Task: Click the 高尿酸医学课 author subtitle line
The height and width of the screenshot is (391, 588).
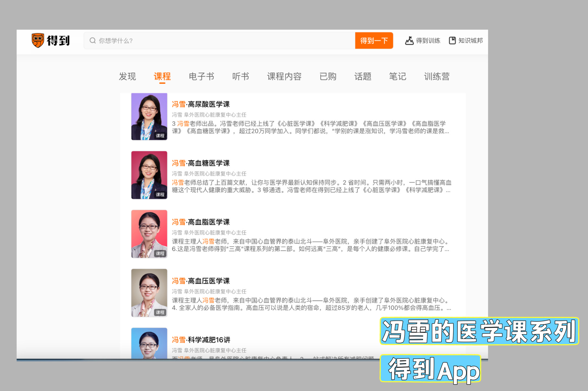Action: (209, 115)
